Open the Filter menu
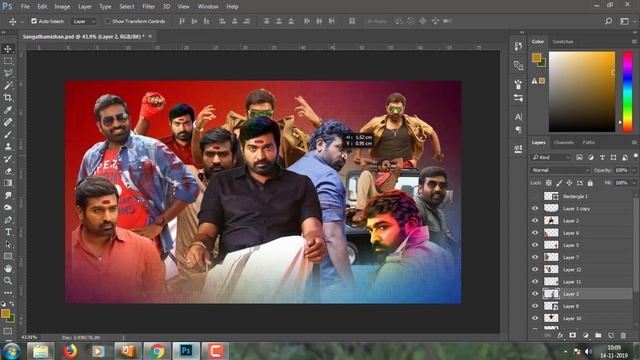Viewport: 640px width, 360px height. click(x=149, y=7)
